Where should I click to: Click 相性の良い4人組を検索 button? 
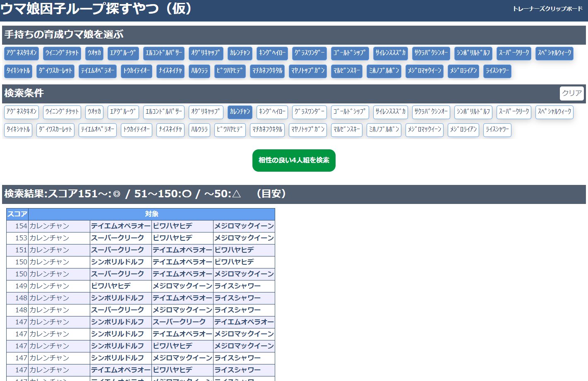point(294,161)
